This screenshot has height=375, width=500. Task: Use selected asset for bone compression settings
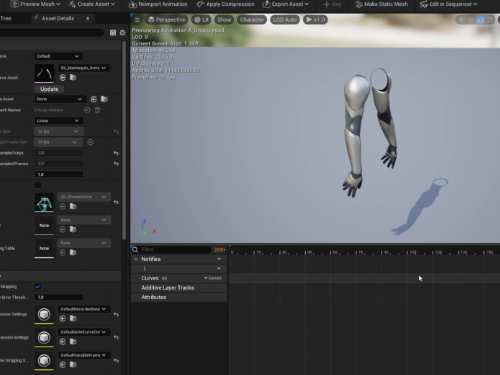tap(63, 319)
